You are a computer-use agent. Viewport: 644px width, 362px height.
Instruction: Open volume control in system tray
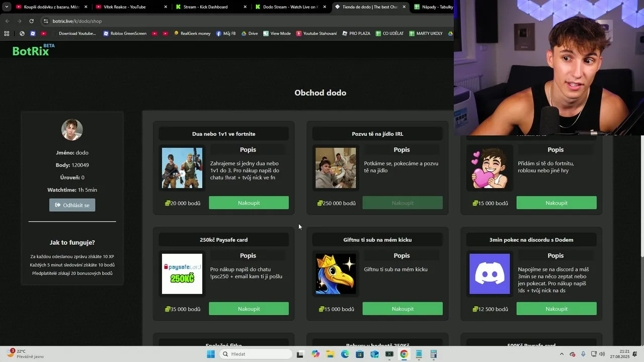602,354
